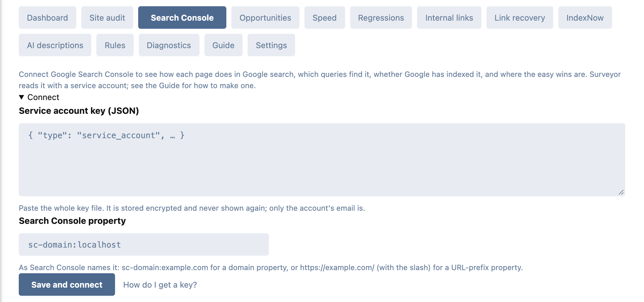Open the Speed tab
The width and height of the screenshot is (644, 302).
pos(325,18)
